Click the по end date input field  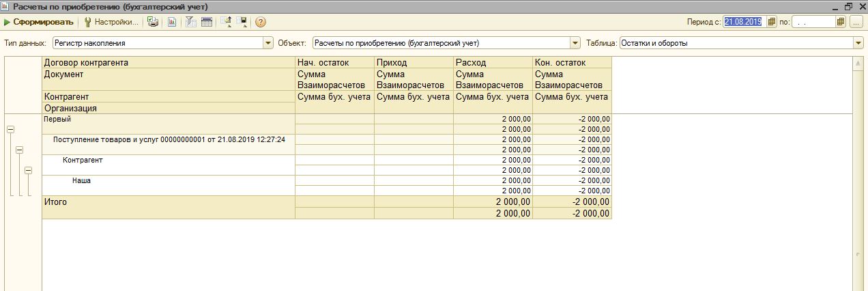[813, 22]
